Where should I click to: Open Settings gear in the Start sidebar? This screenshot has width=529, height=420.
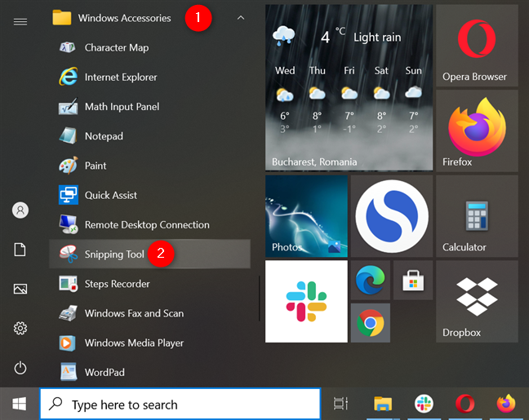20,328
